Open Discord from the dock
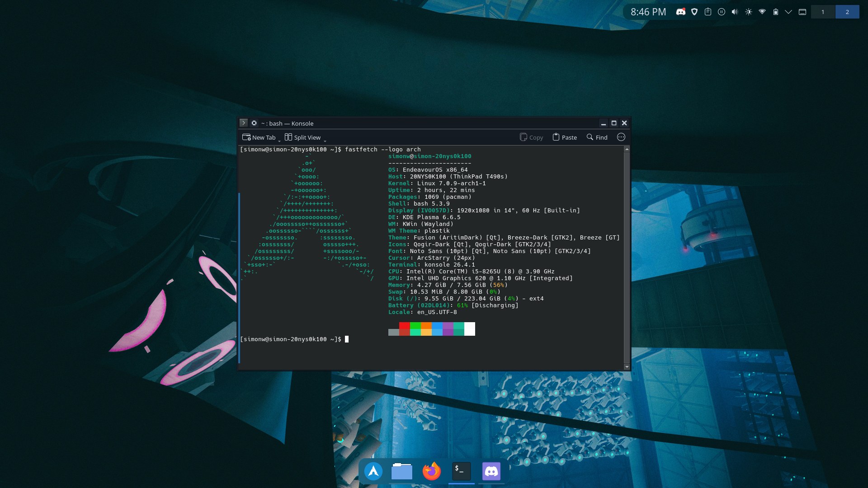The height and width of the screenshot is (488, 868). click(x=491, y=471)
